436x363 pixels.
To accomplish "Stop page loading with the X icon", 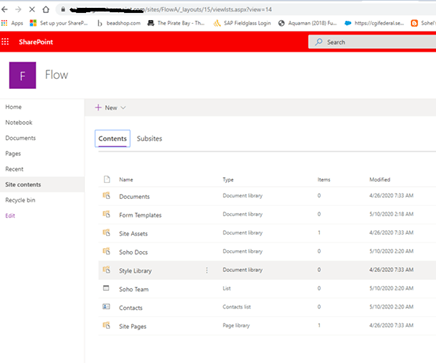I will point(32,9).
